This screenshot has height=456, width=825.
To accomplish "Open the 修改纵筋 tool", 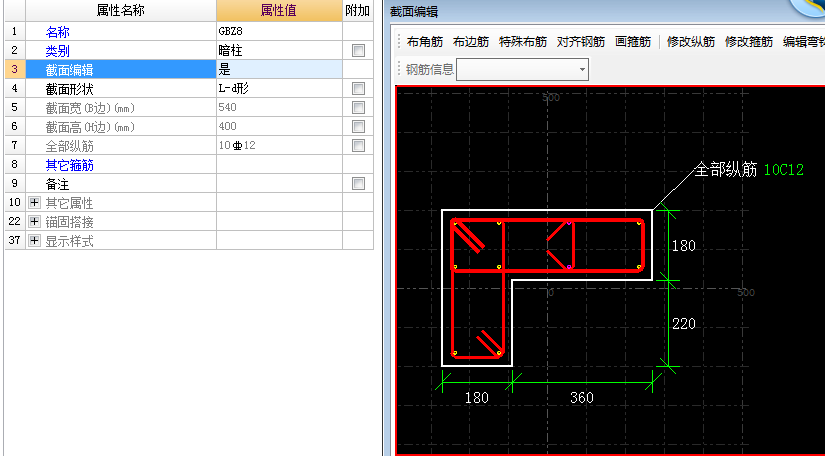I will tap(691, 42).
